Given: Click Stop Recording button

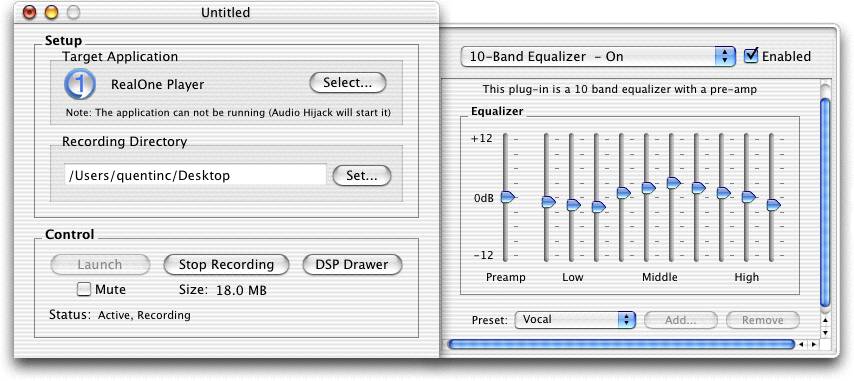Looking at the screenshot, I should [x=226, y=265].
